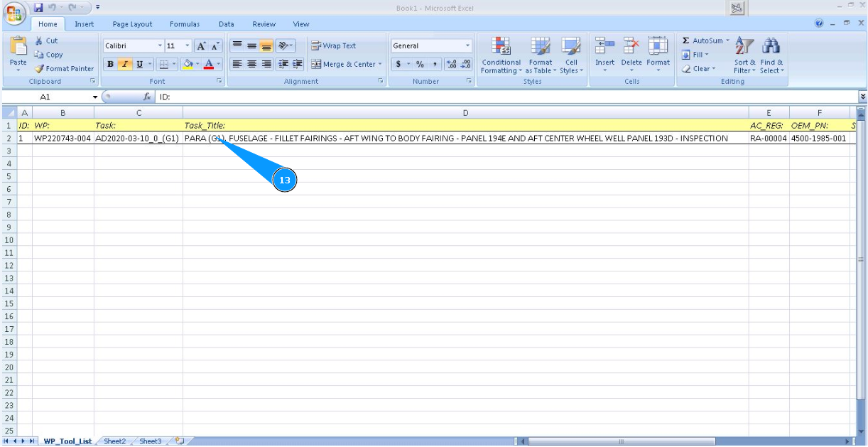Switch to the View tab
Screen dimensions: 868x447
pyautogui.click(x=301, y=24)
